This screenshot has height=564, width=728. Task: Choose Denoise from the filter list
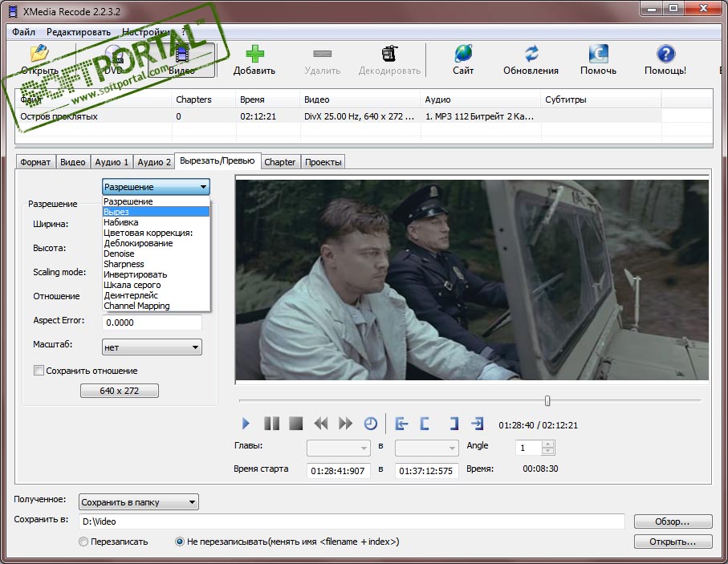pyautogui.click(x=156, y=254)
